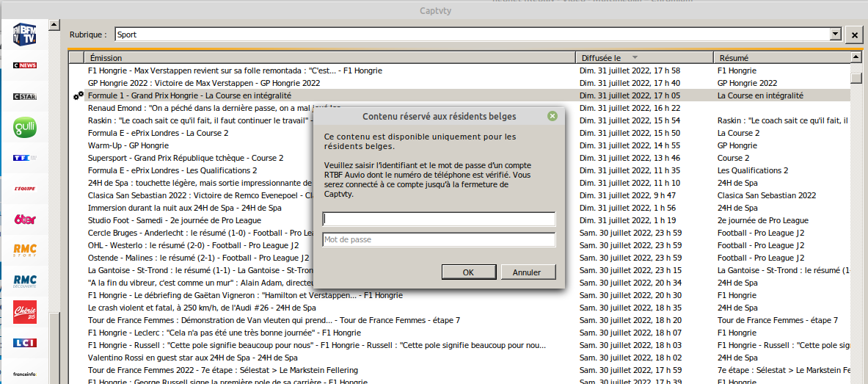Open the LCI channel
This screenshot has height=384, width=868.
click(24, 343)
